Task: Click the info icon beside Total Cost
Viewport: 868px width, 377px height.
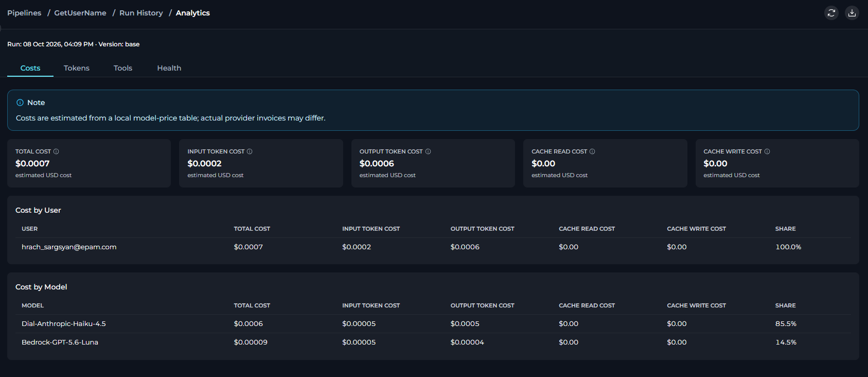Action: click(x=56, y=151)
